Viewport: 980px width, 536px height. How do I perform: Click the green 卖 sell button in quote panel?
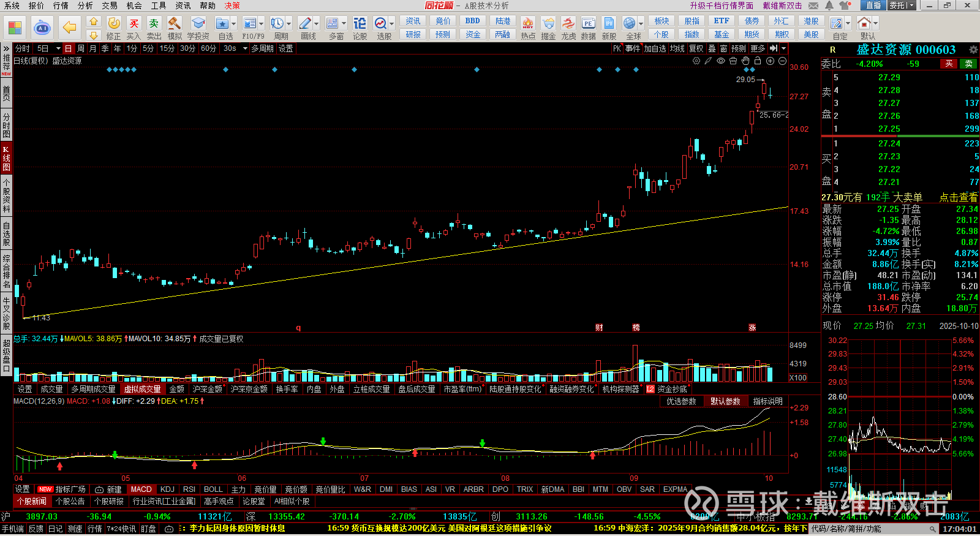tap(969, 64)
